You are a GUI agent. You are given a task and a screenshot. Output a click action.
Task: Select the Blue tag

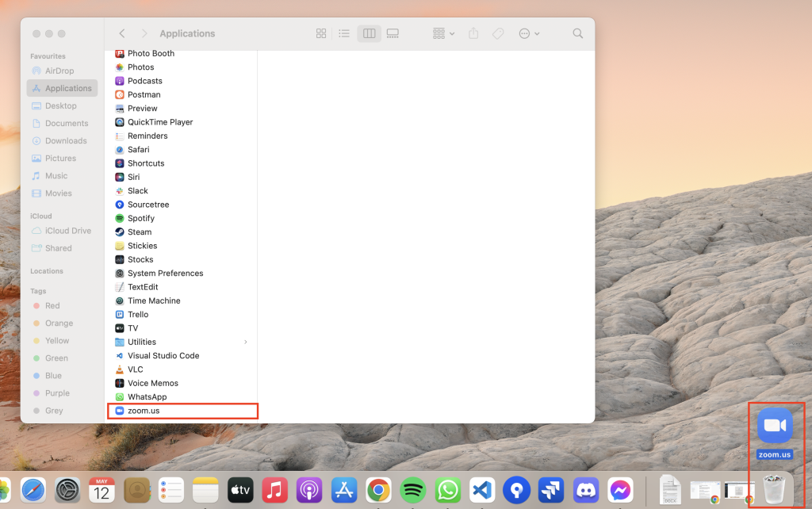(x=62, y=375)
